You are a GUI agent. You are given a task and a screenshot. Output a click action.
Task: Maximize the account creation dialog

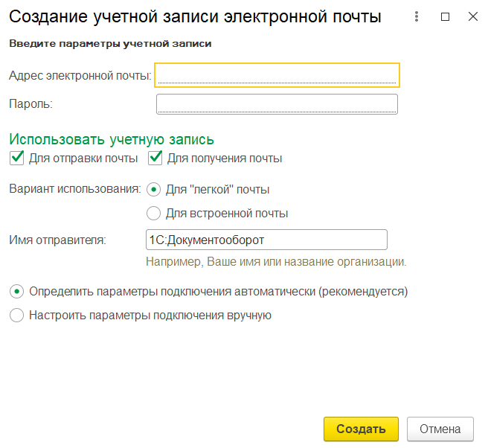point(445,16)
